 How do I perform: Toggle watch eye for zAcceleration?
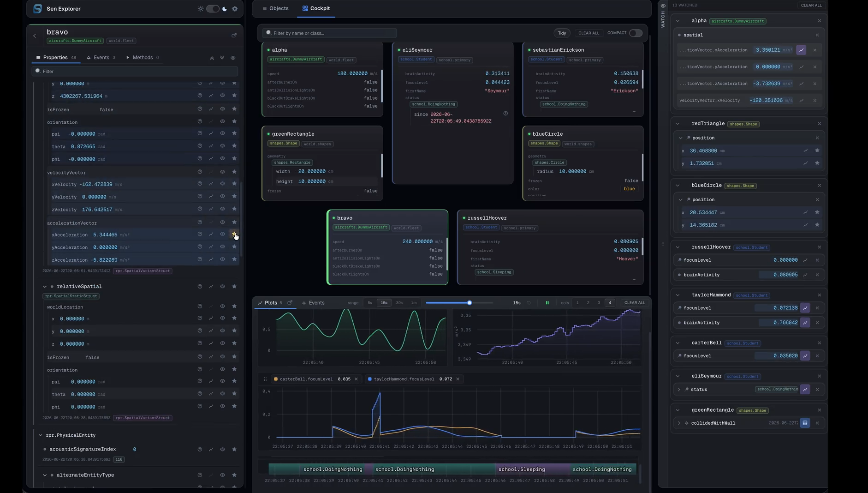click(x=222, y=259)
